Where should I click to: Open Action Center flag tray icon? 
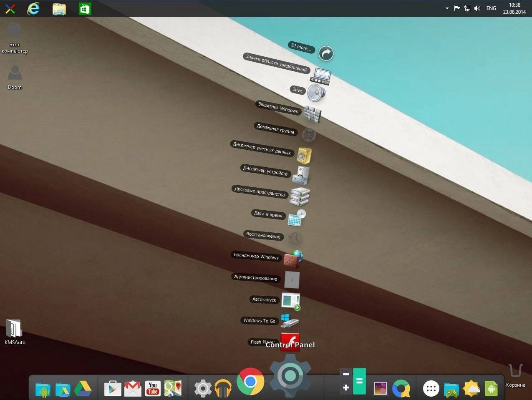pos(457,8)
